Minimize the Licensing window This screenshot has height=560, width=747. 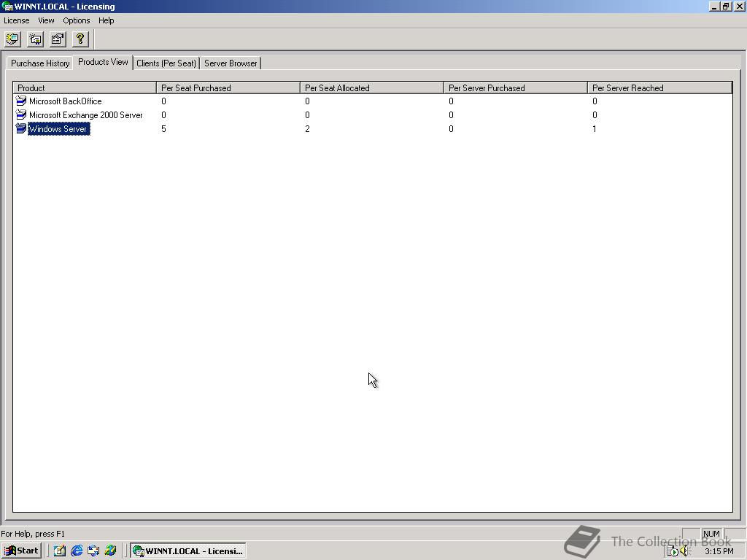[714, 7]
